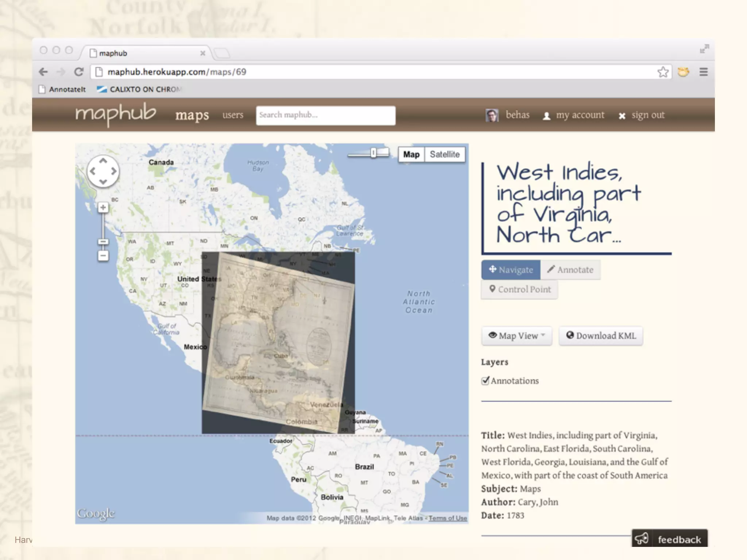Click the Canada label on the map
747x560 pixels.
tap(161, 162)
